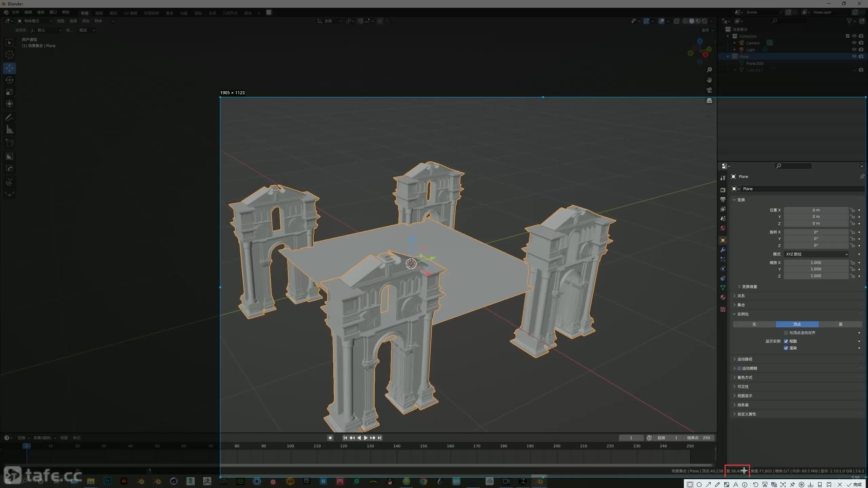Select the mosaic tool in screenshot toolbar
This screenshot has height=488, width=868.
coord(727,485)
